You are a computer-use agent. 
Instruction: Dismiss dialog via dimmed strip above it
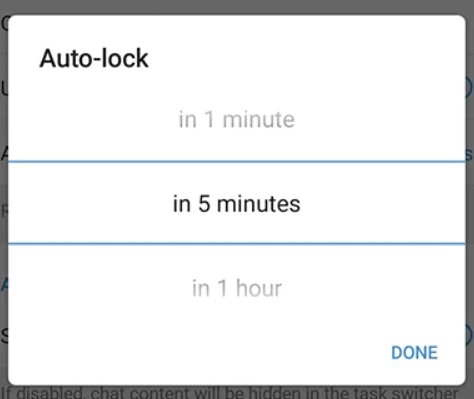click(237, 7)
